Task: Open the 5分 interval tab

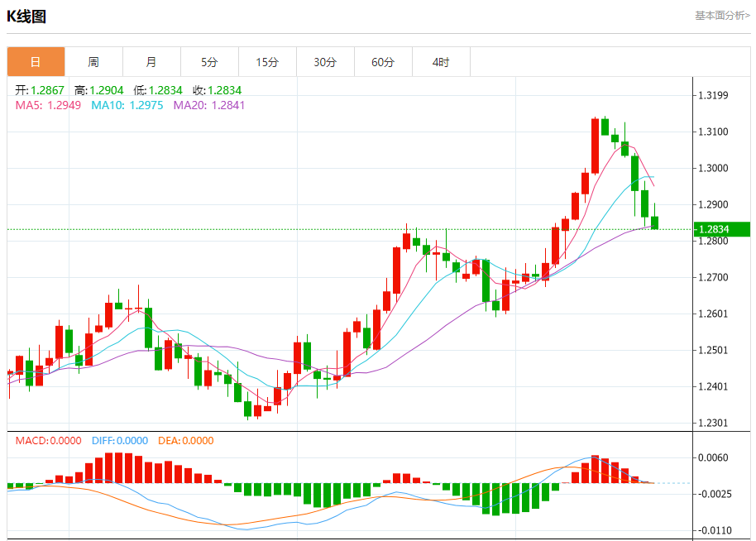Action: coord(209,62)
